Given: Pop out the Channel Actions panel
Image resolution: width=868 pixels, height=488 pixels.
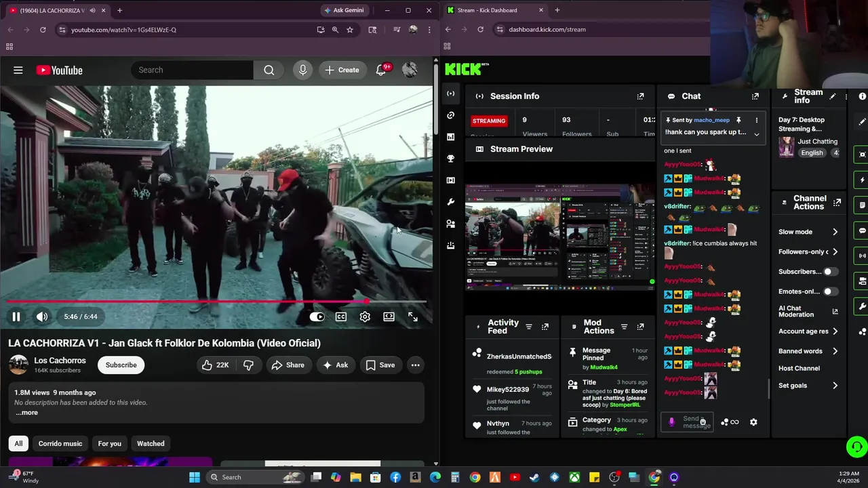Looking at the screenshot, I should pos(837,203).
